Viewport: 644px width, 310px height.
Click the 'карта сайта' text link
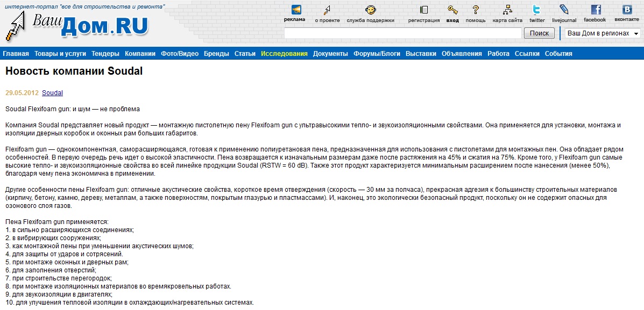point(508,20)
